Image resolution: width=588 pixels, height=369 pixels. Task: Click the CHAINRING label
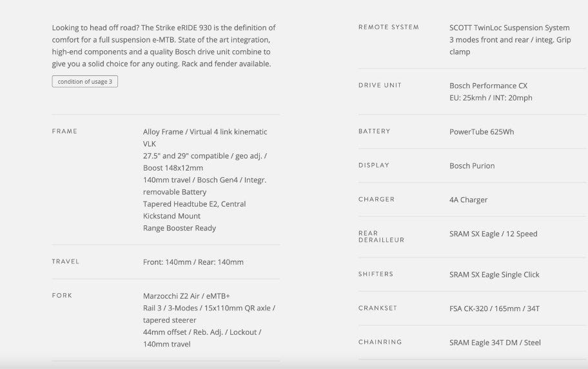click(380, 343)
